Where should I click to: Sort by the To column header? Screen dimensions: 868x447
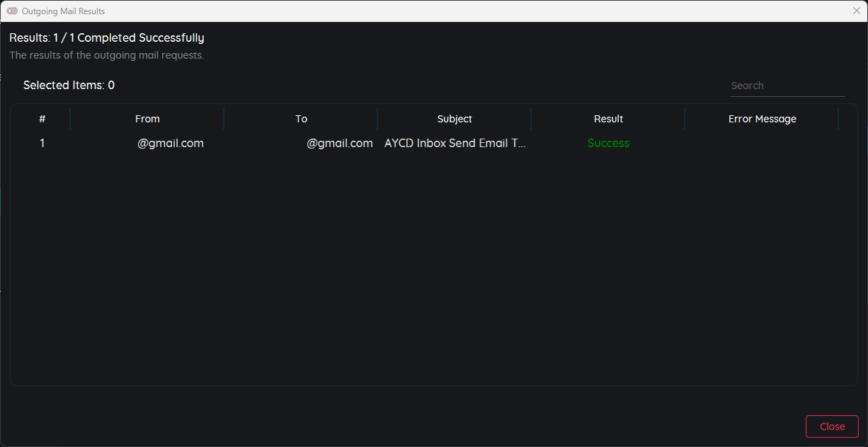301,119
